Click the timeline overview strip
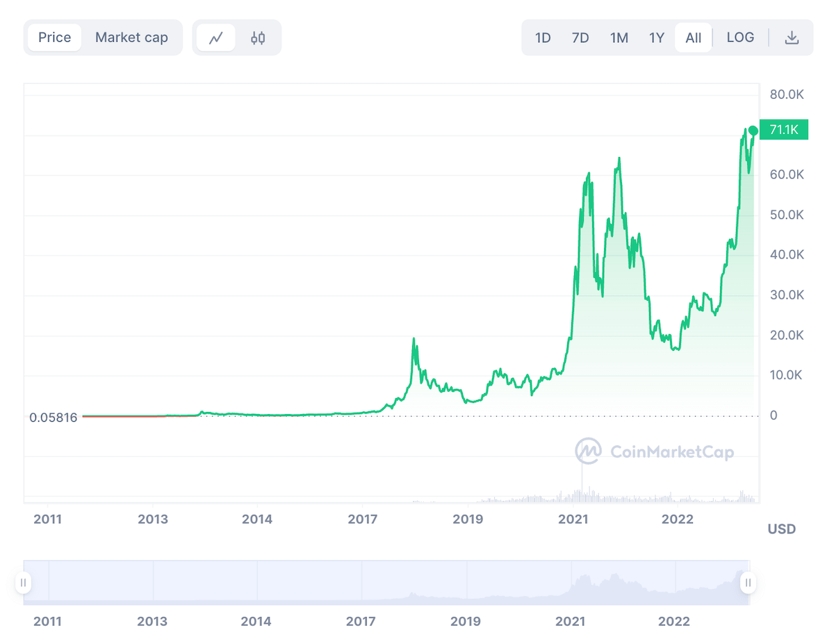The image size is (834, 644). (386, 583)
